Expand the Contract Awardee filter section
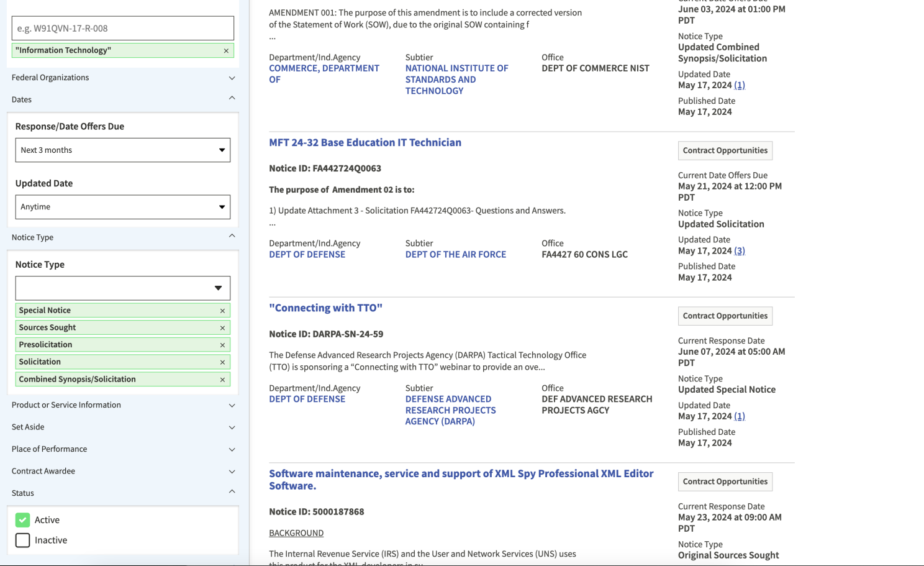Viewport: 924px width, 566px height. point(123,472)
